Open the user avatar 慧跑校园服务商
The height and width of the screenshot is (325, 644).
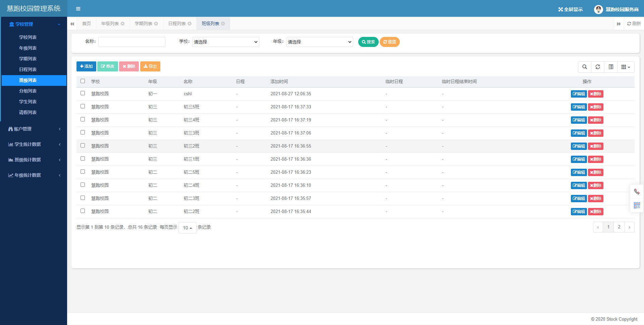click(x=616, y=9)
